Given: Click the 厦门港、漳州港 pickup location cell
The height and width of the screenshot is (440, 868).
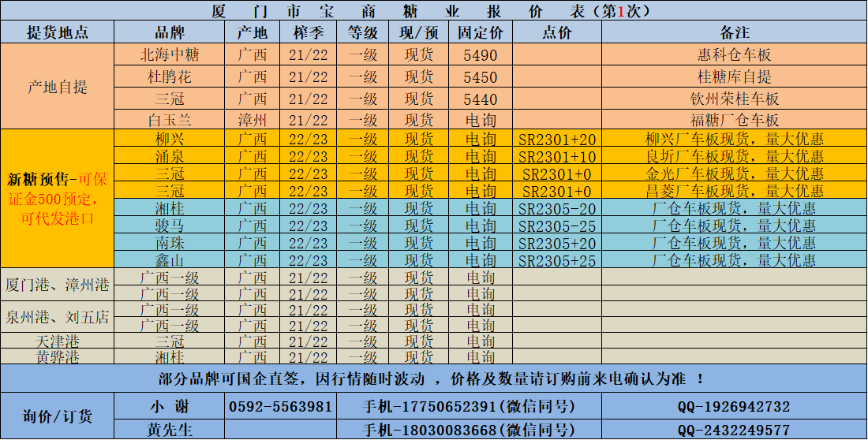Looking at the screenshot, I should (58, 285).
